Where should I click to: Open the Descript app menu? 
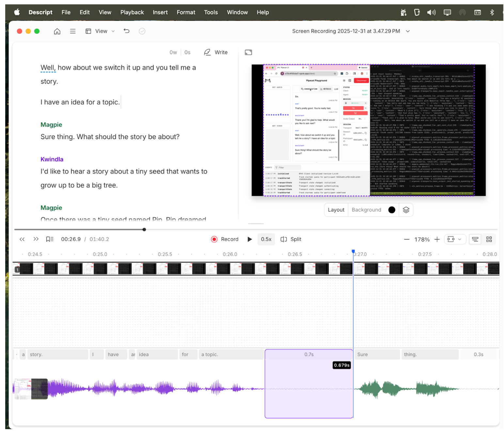tap(40, 12)
